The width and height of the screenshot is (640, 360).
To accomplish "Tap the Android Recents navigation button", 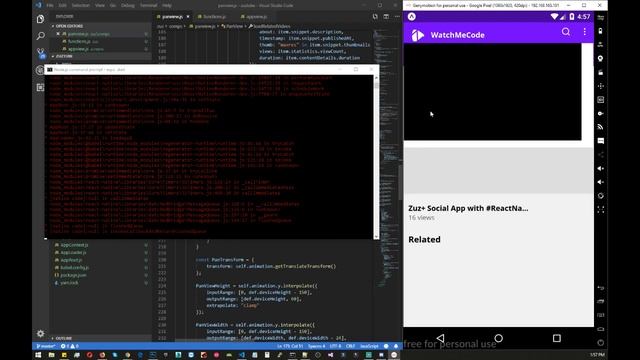I will [557, 338].
